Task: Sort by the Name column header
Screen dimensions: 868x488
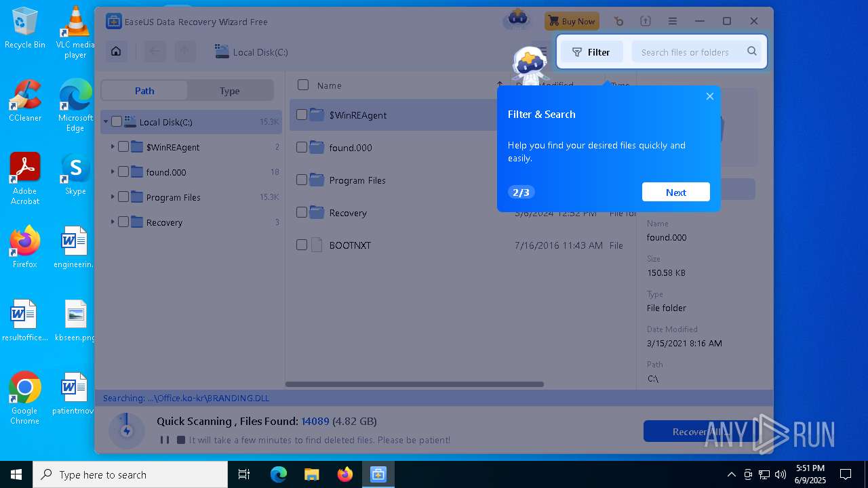Action: (330, 85)
